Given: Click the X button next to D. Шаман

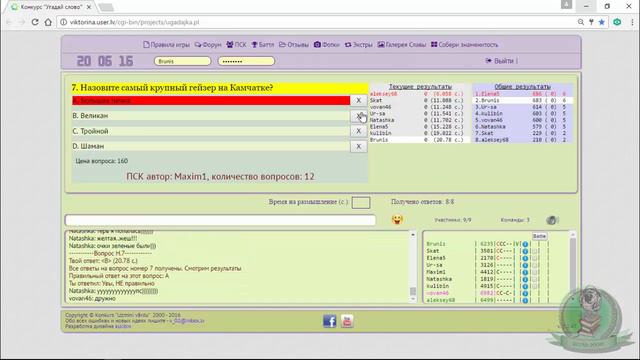Looking at the screenshot, I should click(358, 146).
